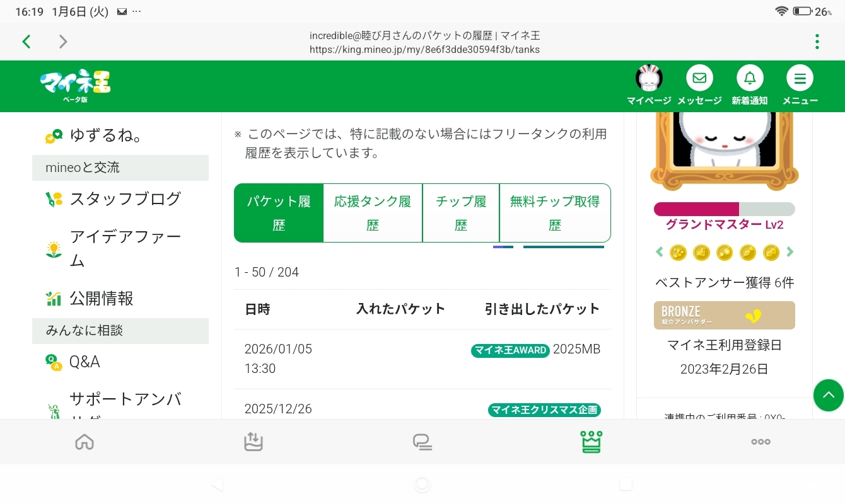
Task: Tap the download tray icon in bottom bar
Action: 253,442
